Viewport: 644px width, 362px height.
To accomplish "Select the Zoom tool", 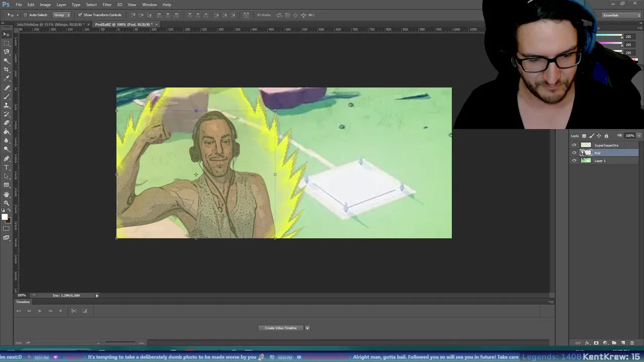I will [7, 203].
